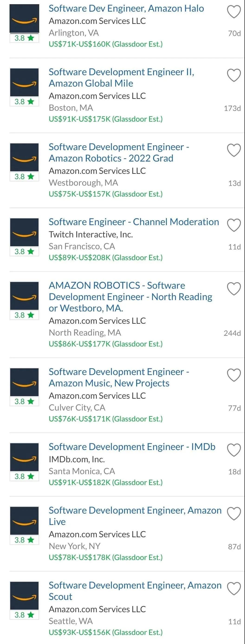This screenshot has width=245, height=644.
Task: Click Amazon logo next to Twitch Interactive job
Action: click(x=24, y=232)
